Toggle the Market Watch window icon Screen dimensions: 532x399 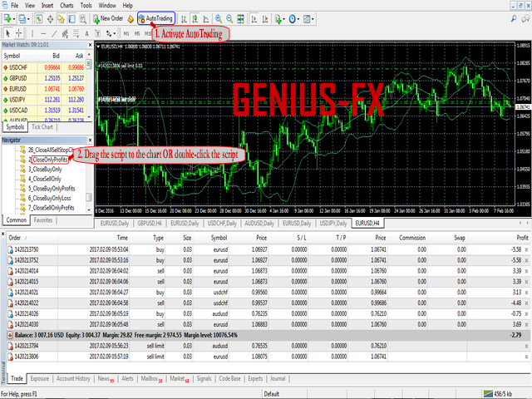pos(39,18)
